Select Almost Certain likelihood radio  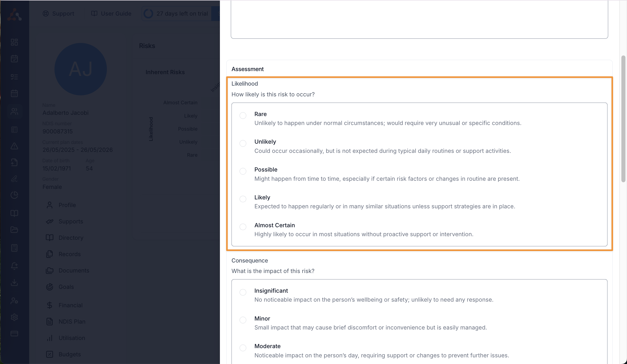[243, 227]
